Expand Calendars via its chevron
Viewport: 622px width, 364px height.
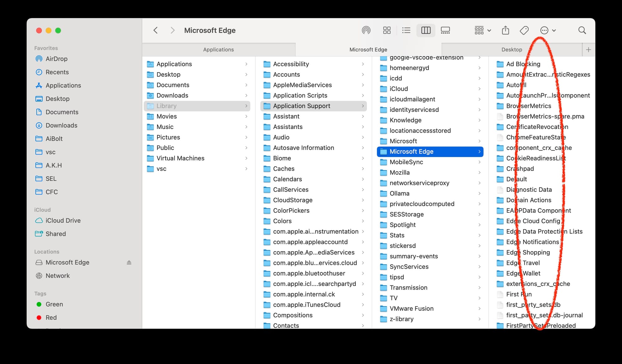363,179
